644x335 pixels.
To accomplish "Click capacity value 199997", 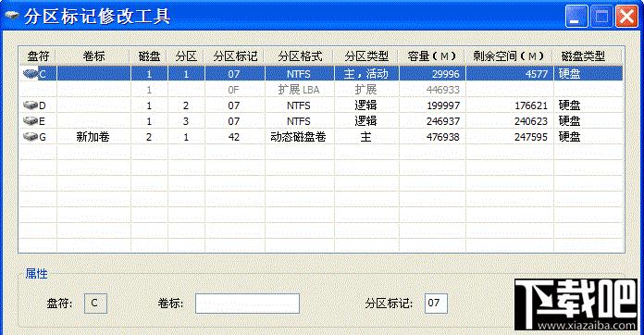I will tap(442, 105).
